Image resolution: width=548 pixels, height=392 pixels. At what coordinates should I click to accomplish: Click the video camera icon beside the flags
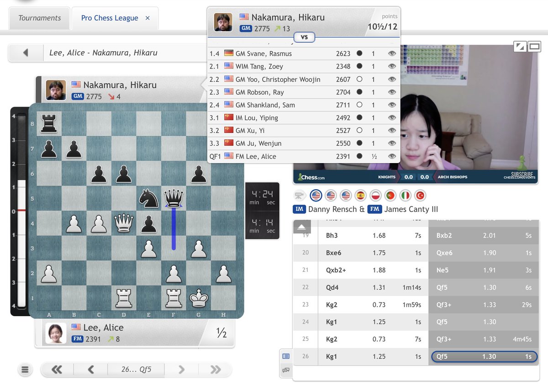coord(300,196)
